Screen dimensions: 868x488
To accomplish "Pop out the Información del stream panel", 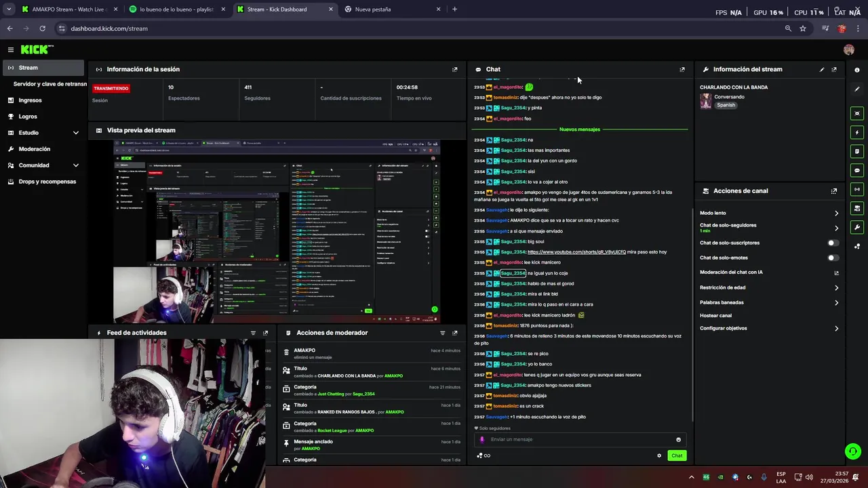I will pos(834,69).
